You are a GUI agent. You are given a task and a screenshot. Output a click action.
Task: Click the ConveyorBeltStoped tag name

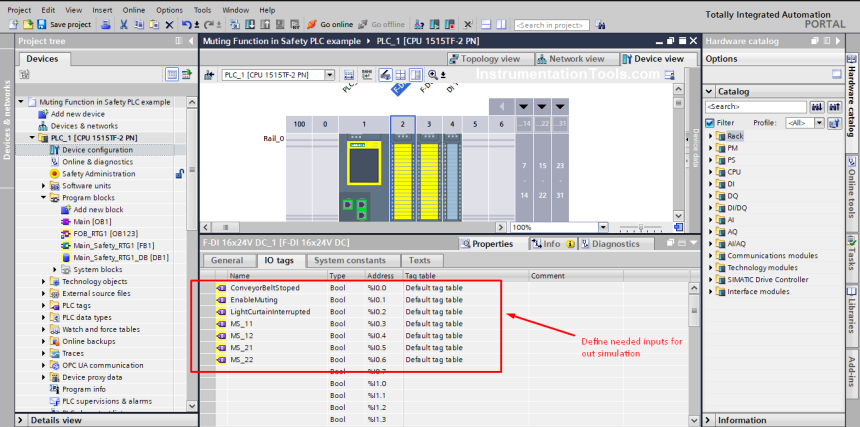265,288
